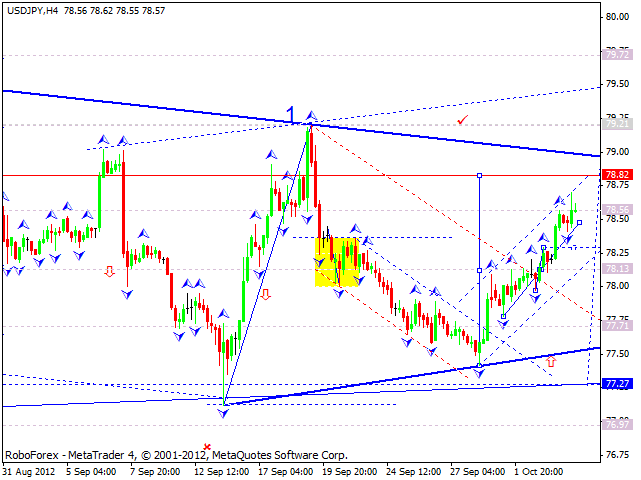The height and width of the screenshot is (480, 641).
Task: Click the 1 Oct 20:00 time label
Action: tap(539, 471)
